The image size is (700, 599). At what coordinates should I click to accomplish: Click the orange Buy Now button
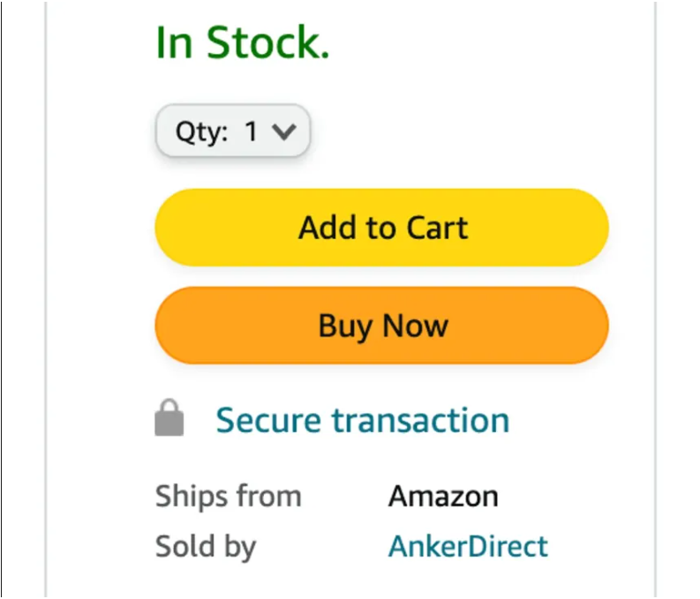click(x=382, y=326)
